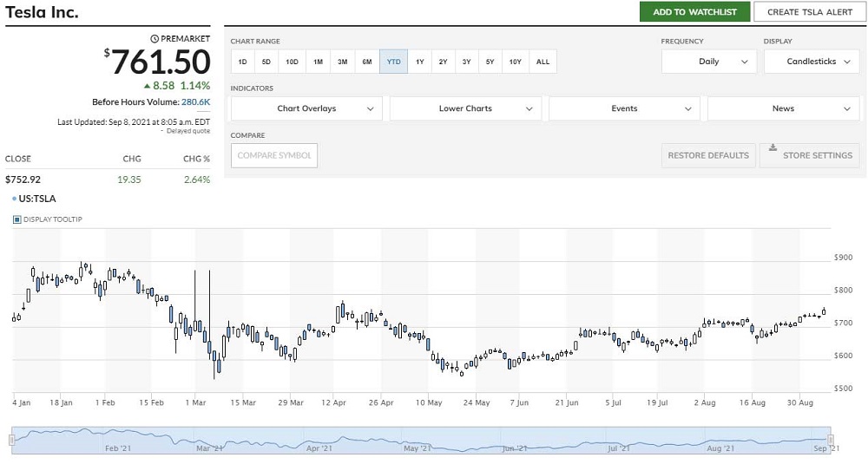Open the Candlesticks display dropdown

pos(812,62)
